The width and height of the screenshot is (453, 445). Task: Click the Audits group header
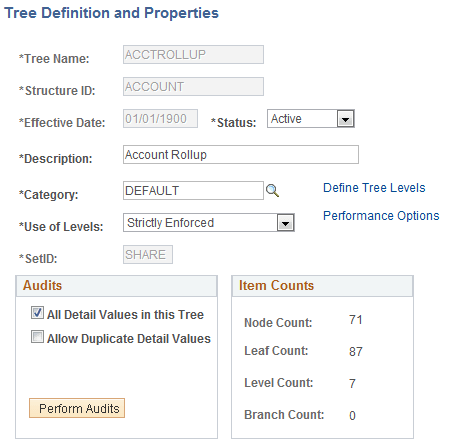(116, 286)
